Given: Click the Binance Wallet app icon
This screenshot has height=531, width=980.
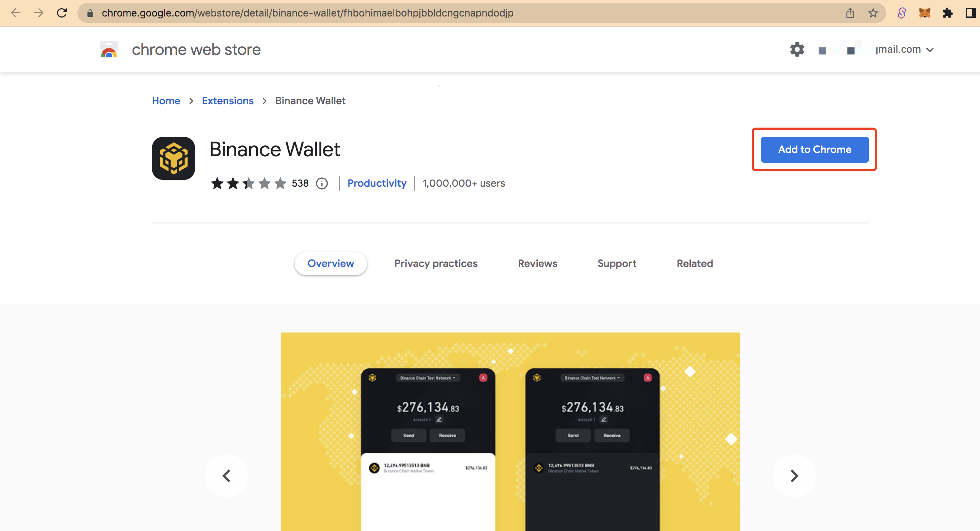Looking at the screenshot, I should point(173,158).
